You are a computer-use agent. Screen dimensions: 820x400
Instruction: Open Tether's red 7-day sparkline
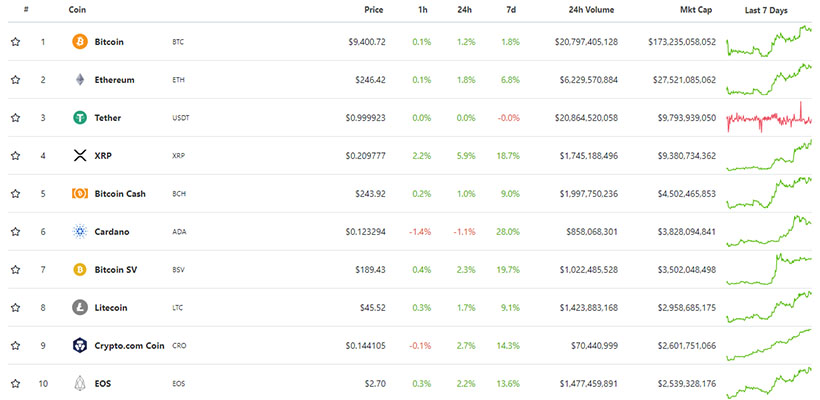click(x=769, y=117)
